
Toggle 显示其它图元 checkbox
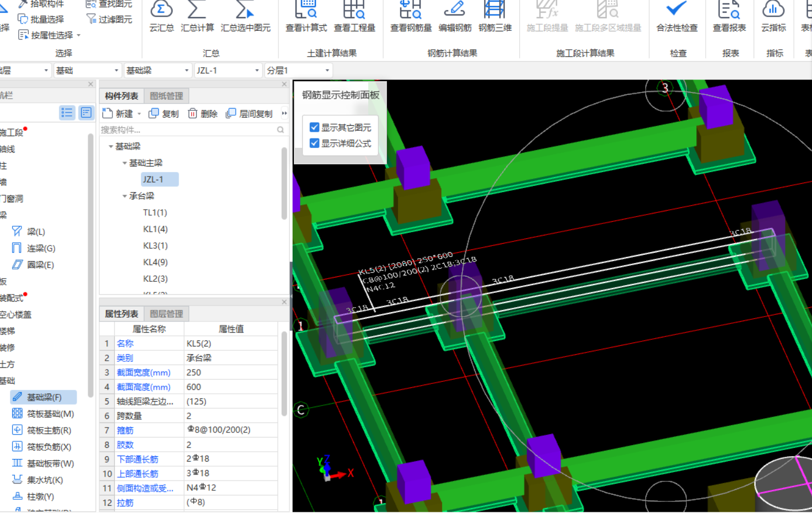314,127
